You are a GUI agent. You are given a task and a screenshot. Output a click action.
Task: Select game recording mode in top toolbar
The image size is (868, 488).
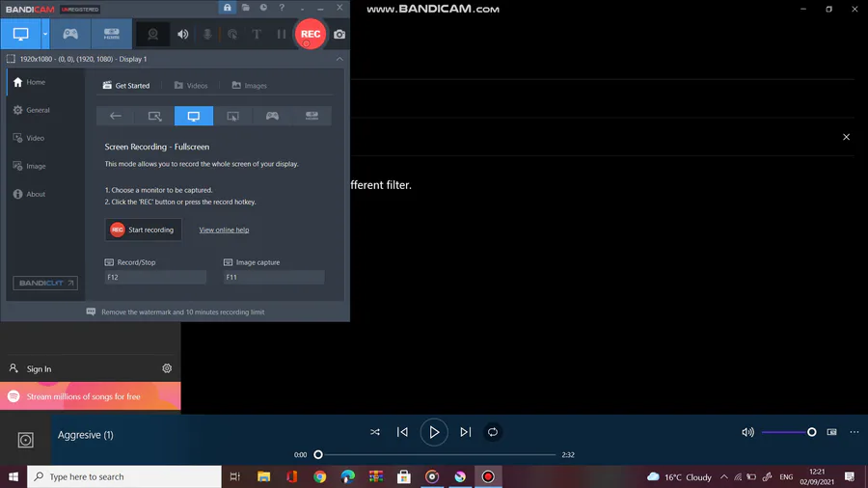point(70,34)
